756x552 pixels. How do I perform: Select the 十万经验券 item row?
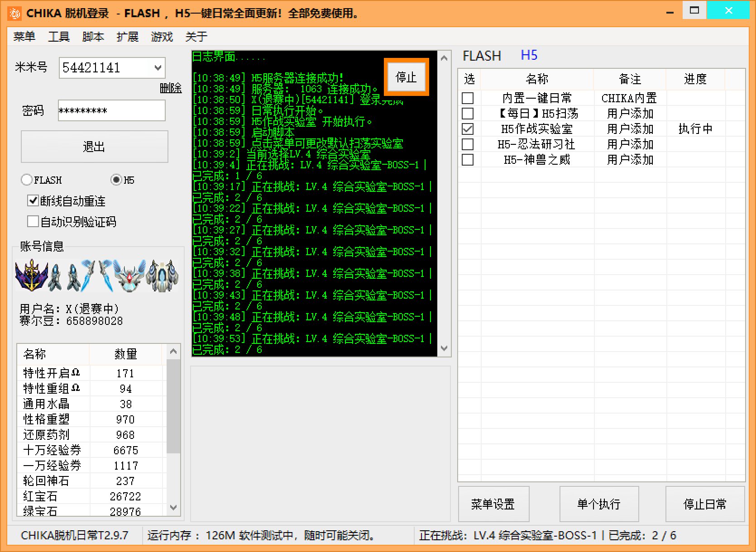click(92, 450)
